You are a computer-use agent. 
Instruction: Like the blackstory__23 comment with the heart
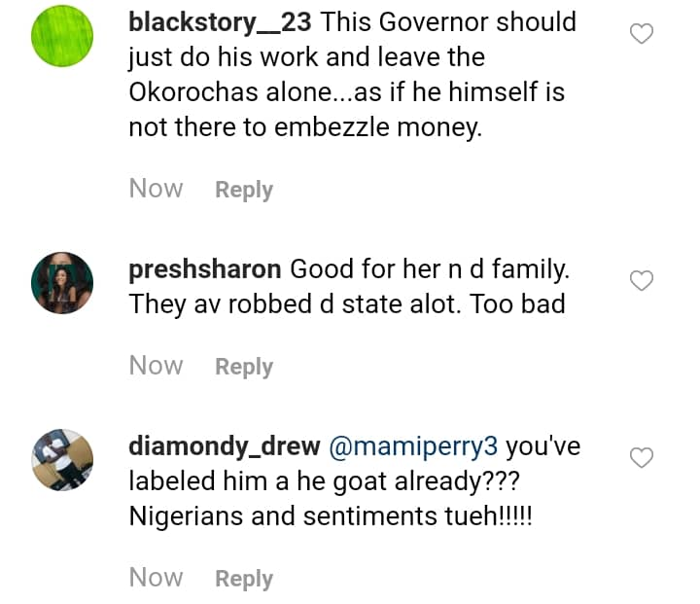pos(642,35)
